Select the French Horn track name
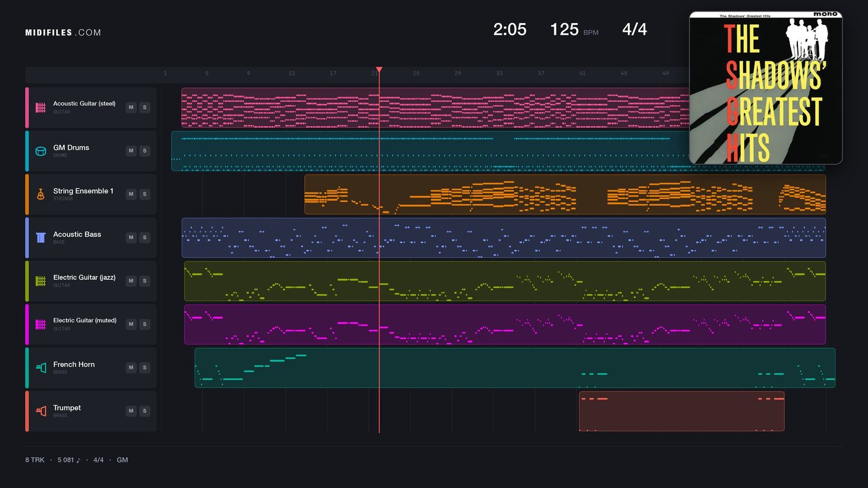 [x=74, y=364]
